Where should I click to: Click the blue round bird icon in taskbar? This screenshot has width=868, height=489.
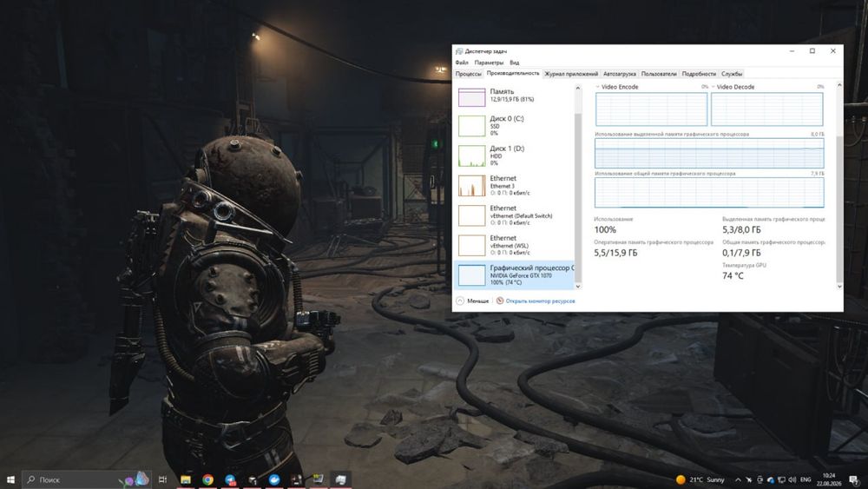coord(274,479)
